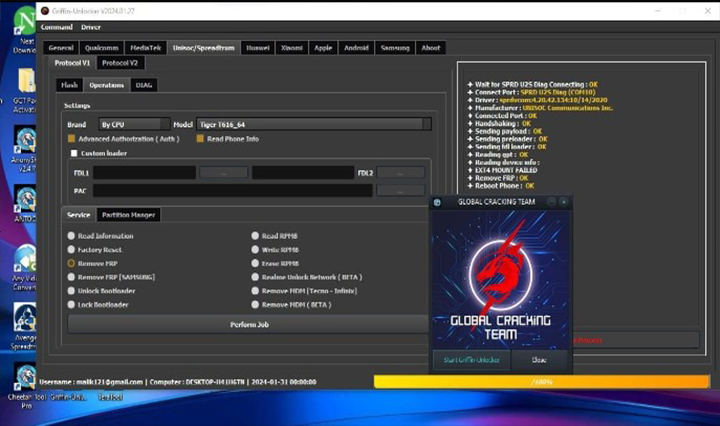720x426 pixels.
Task: Open the Command menu
Action: point(56,27)
